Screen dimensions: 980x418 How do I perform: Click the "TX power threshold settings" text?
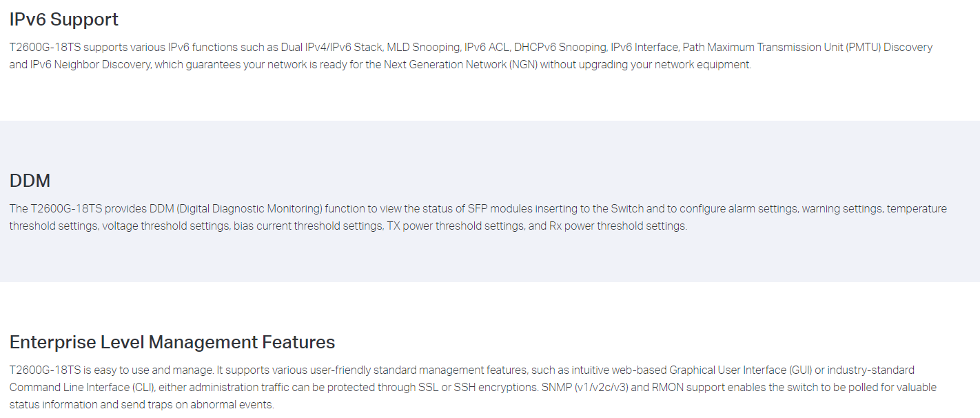(x=455, y=226)
